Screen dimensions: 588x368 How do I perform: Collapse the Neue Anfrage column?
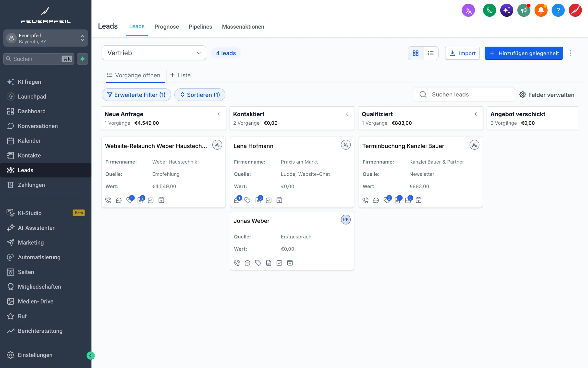219,114
